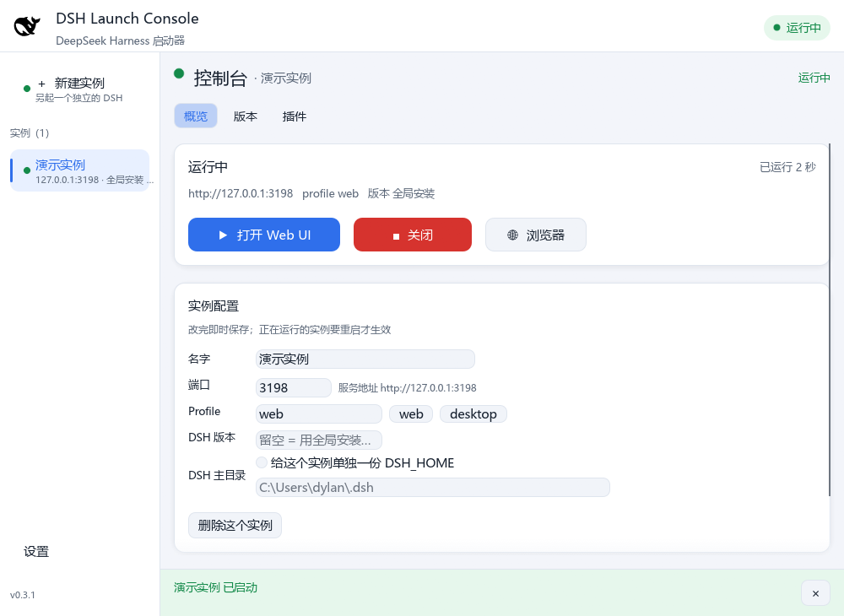Click the 版本 全局安装 text in the status card
The height and width of the screenshot is (616, 844).
401,194
